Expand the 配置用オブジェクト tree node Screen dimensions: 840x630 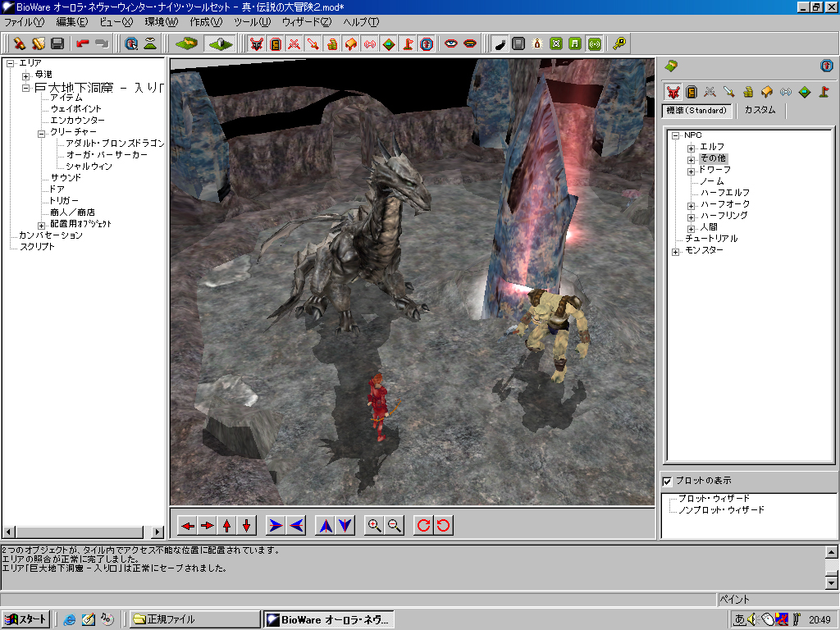pyautogui.click(x=41, y=225)
